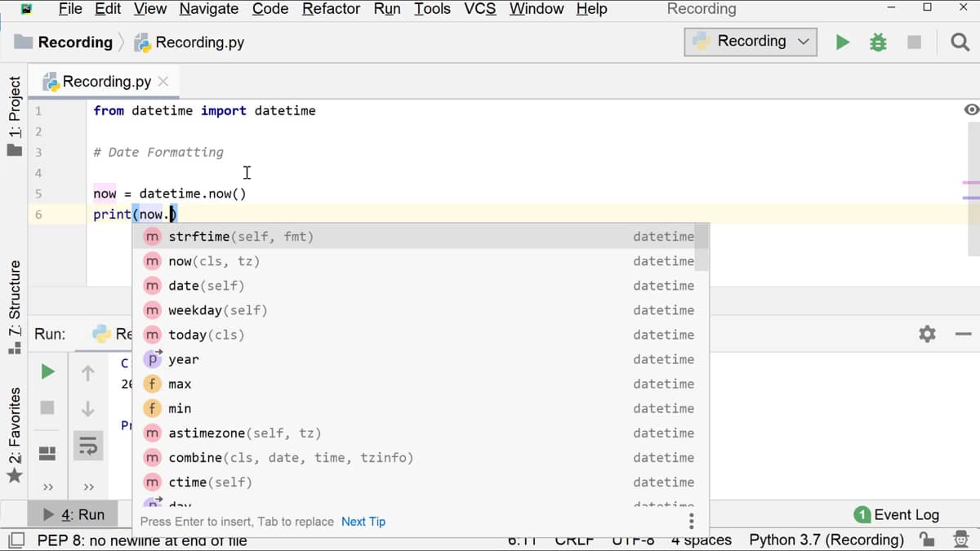Click line 5 code now = datetime.now()
Image resolution: width=980 pixels, height=551 pixels.
click(x=169, y=194)
